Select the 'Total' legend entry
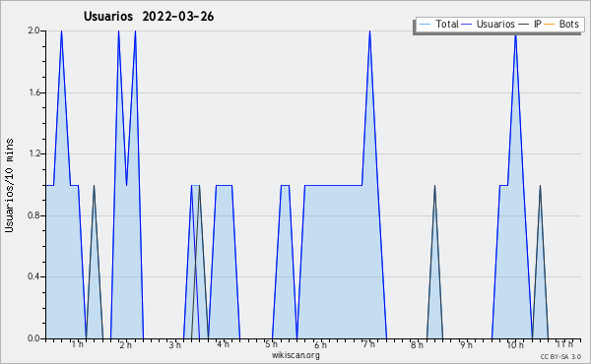 (x=438, y=24)
